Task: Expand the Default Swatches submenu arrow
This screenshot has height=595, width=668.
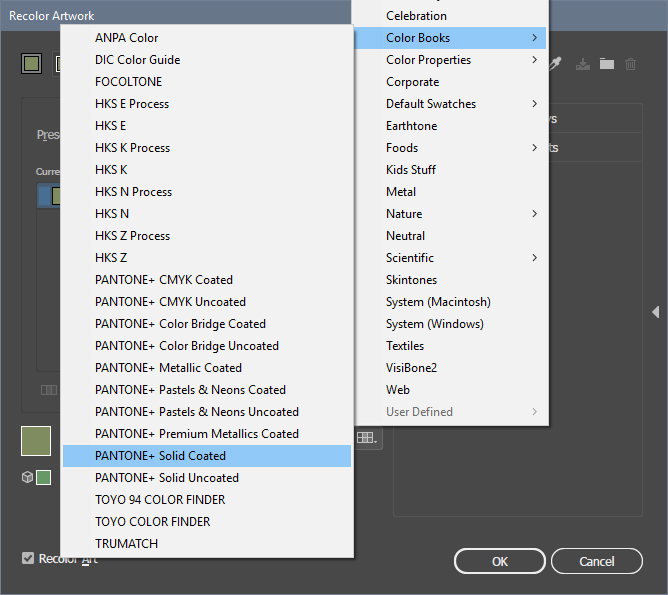Action: (535, 104)
